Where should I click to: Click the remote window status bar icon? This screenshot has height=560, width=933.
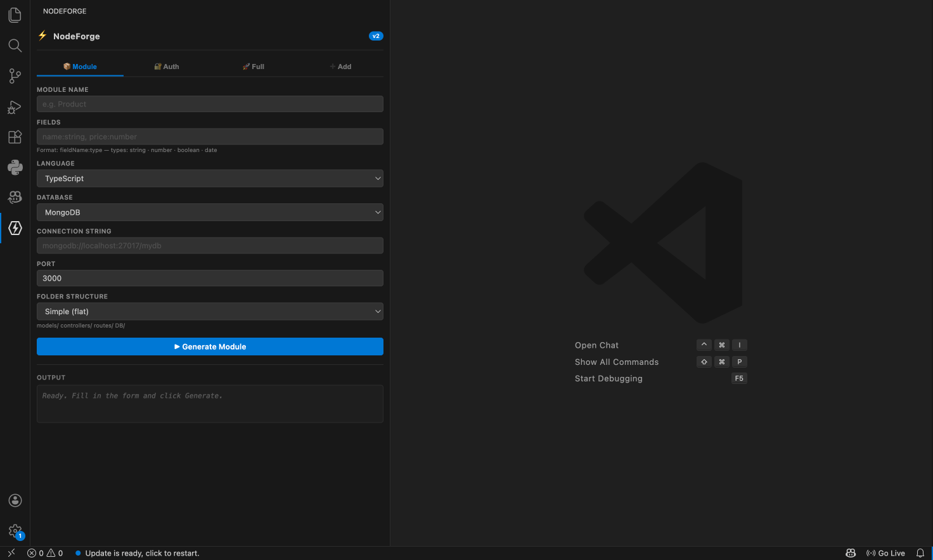[x=11, y=553]
